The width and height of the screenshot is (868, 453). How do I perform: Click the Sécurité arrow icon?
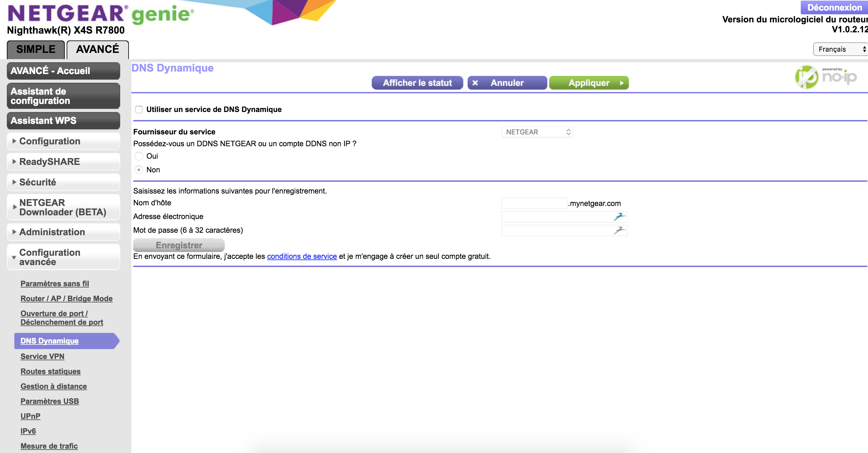click(x=14, y=182)
